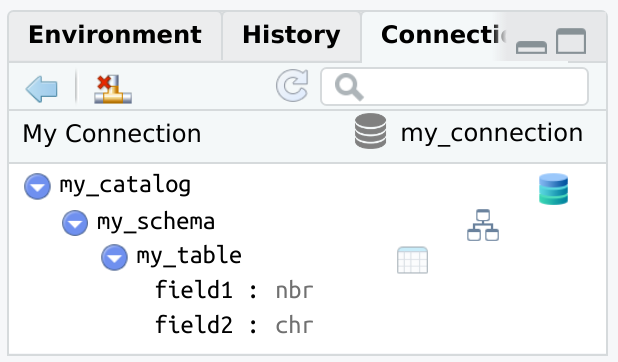Viewport: 618px width, 362px height.
Task: Click the gray database icon beside my_connection
Action: point(370,131)
